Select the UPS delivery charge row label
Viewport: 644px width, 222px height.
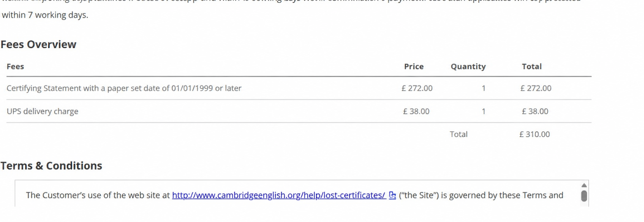click(43, 111)
